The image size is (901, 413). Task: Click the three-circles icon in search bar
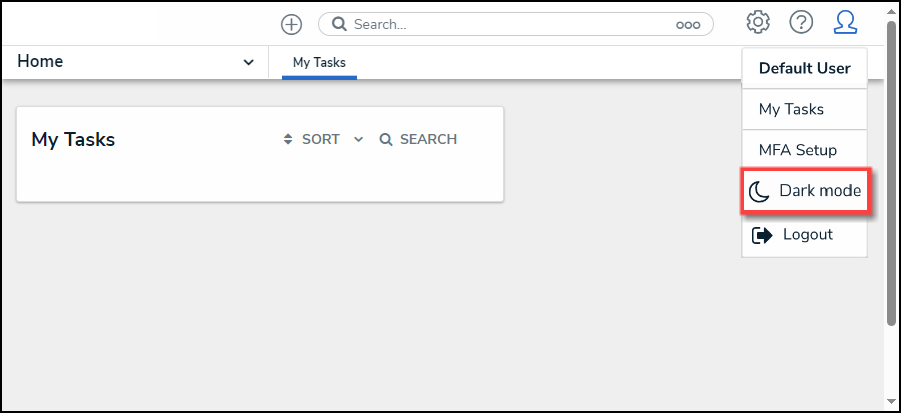pos(688,25)
